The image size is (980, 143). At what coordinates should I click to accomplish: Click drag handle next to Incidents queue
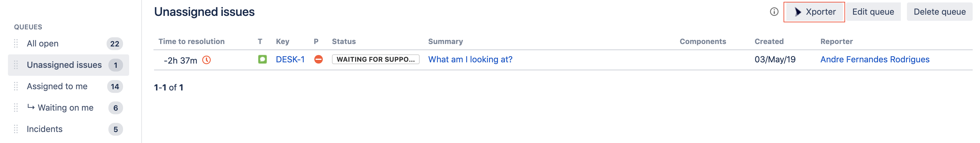16,129
